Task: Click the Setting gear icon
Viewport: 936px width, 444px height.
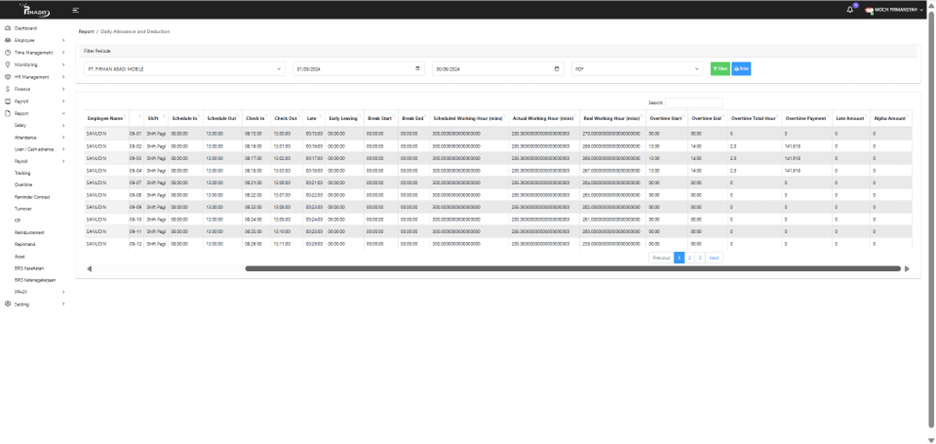Action: (7, 304)
